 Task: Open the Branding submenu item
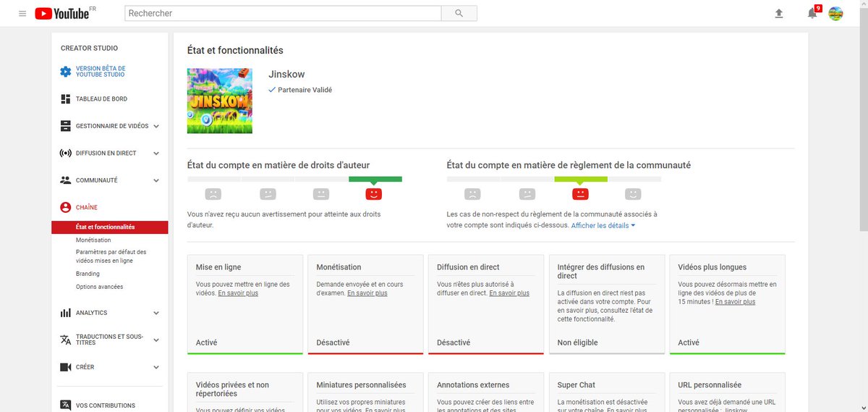tap(88, 274)
